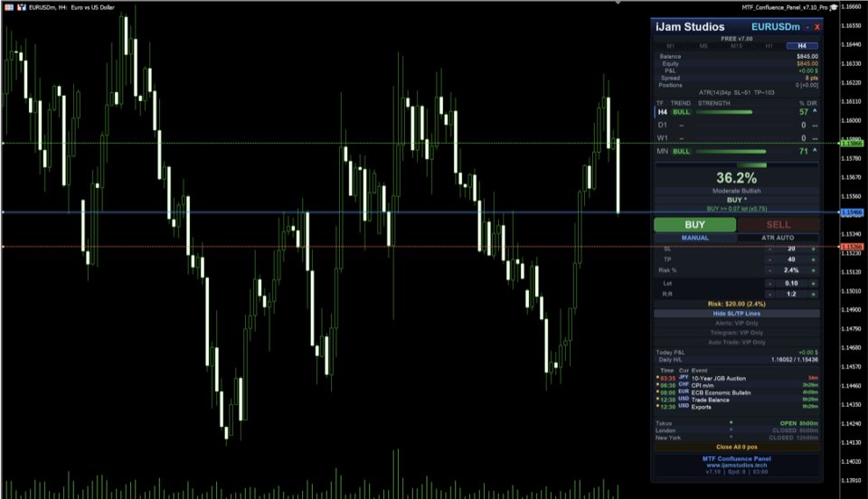Click the blue current price label on axis
Image resolution: width=868 pixels, height=499 pixels.
[x=852, y=212]
